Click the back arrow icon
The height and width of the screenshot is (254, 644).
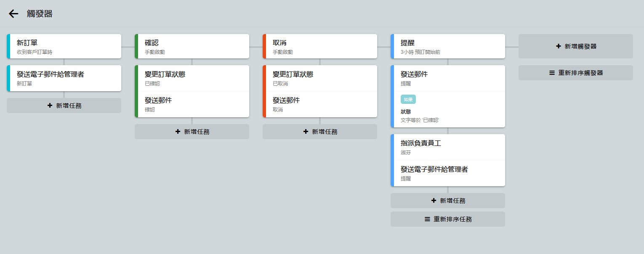(13, 14)
